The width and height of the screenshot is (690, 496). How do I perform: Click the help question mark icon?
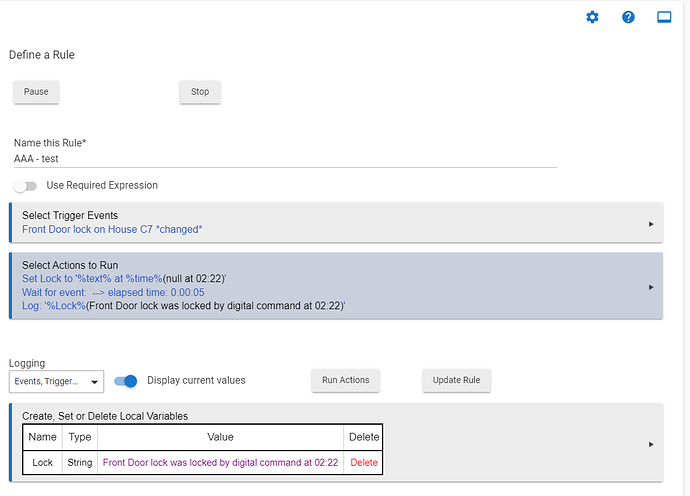[x=628, y=17]
